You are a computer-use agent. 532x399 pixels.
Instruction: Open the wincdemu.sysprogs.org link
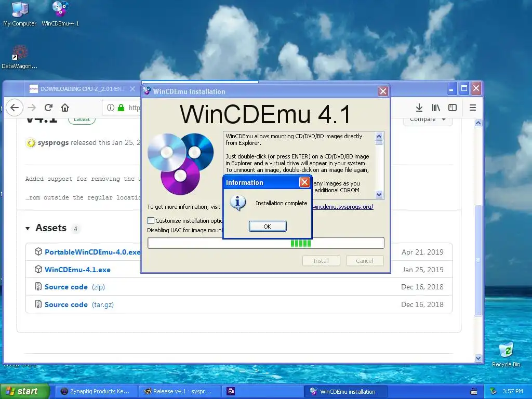point(343,207)
